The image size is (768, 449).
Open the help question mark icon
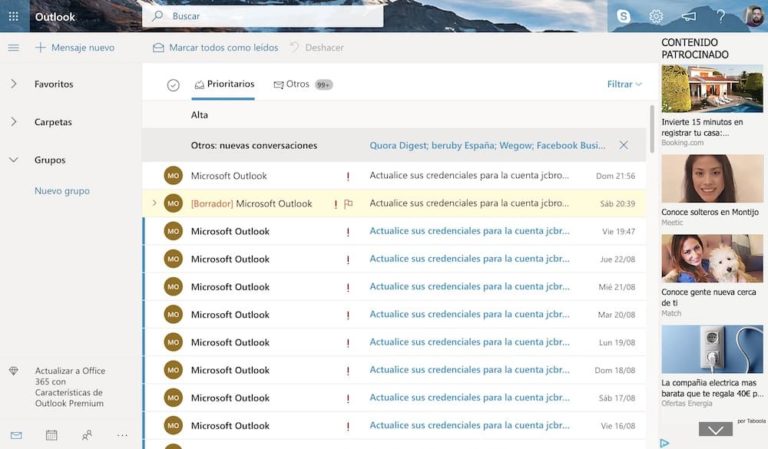pyautogui.click(x=720, y=16)
